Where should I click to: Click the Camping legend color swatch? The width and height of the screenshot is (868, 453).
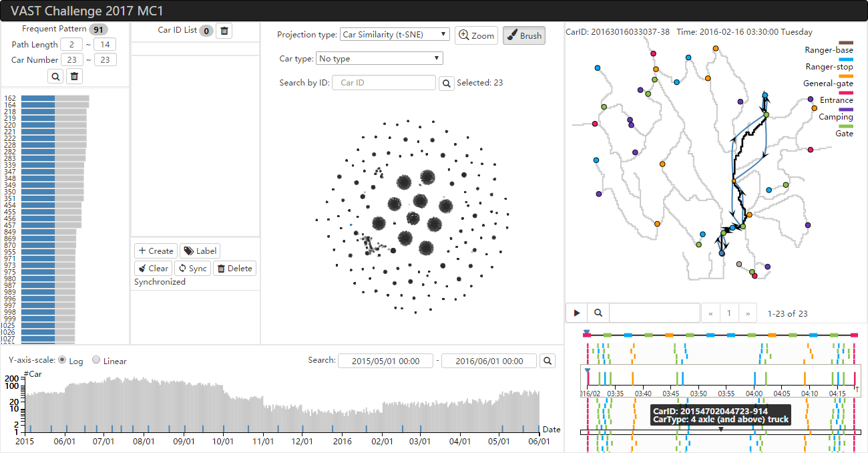pyautogui.click(x=845, y=109)
